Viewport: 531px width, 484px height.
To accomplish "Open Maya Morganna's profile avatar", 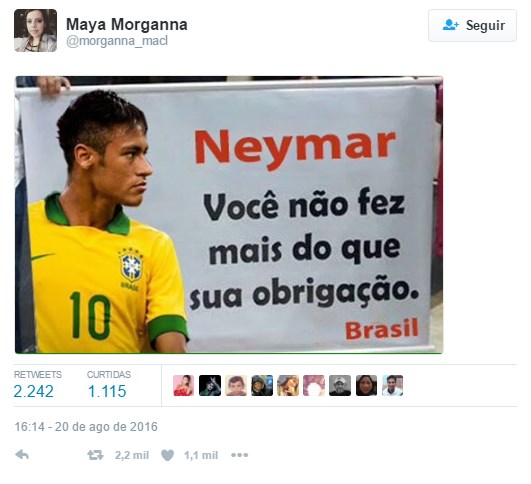I will pos(35,30).
